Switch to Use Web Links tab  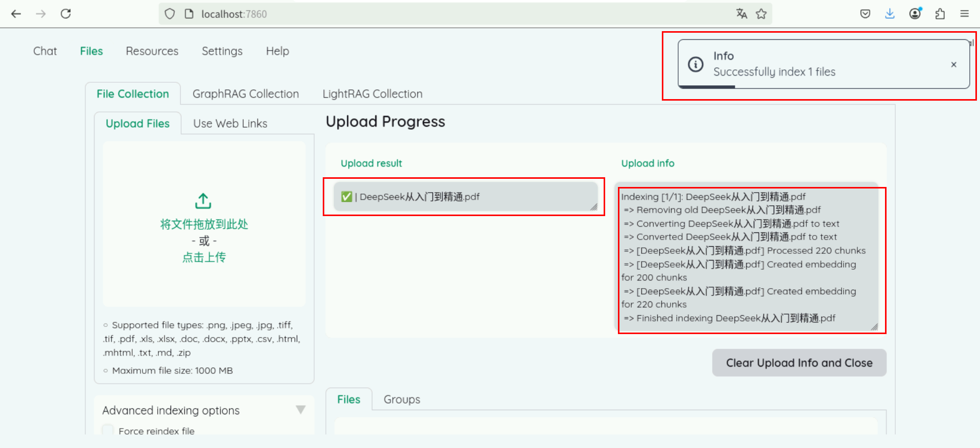click(230, 124)
